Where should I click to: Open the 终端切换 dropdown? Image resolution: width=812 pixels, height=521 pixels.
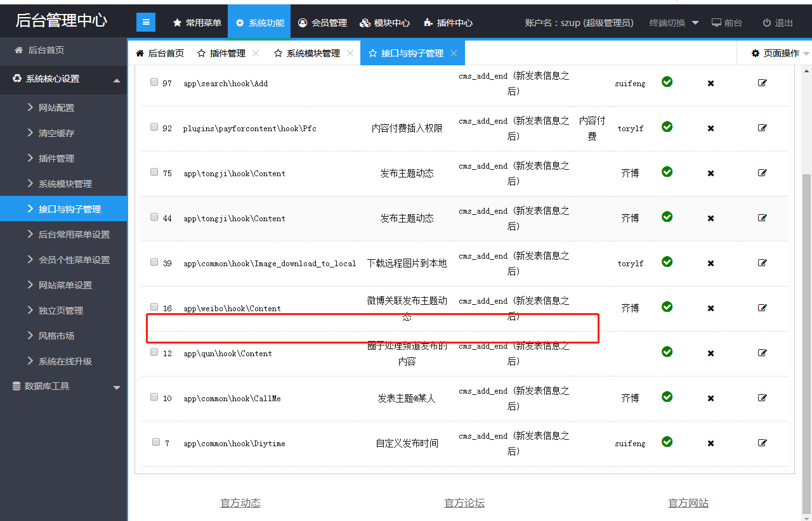674,23
